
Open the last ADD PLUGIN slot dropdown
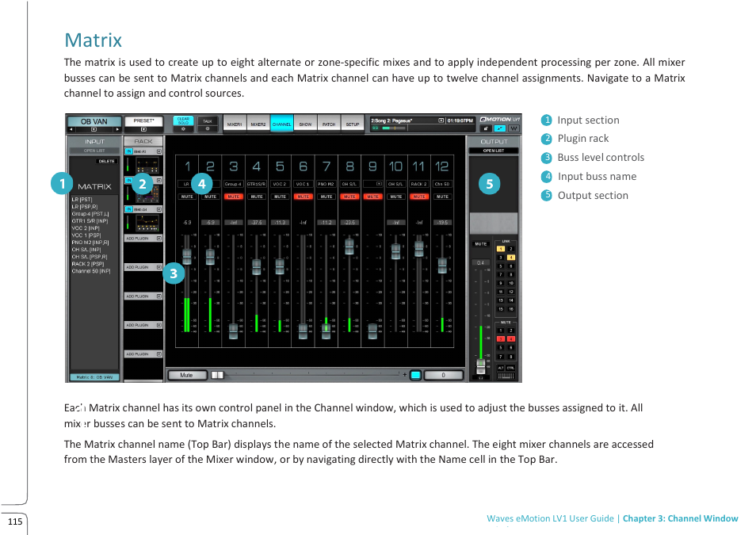tap(159, 354)
